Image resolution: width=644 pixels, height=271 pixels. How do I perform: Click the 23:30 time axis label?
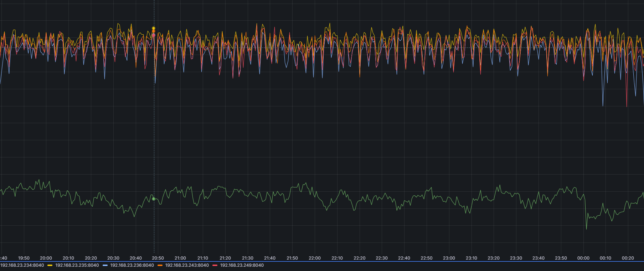pos(516,258)
